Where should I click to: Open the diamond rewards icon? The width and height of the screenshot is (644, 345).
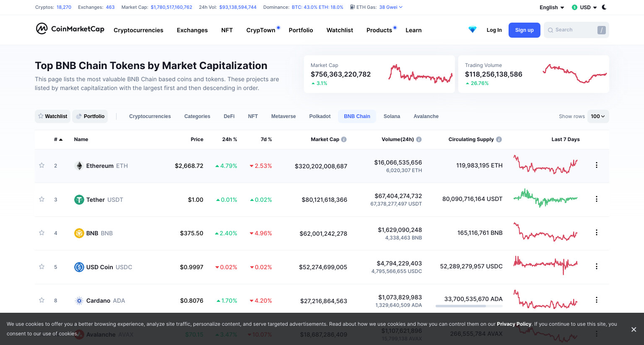click(473, 30)
